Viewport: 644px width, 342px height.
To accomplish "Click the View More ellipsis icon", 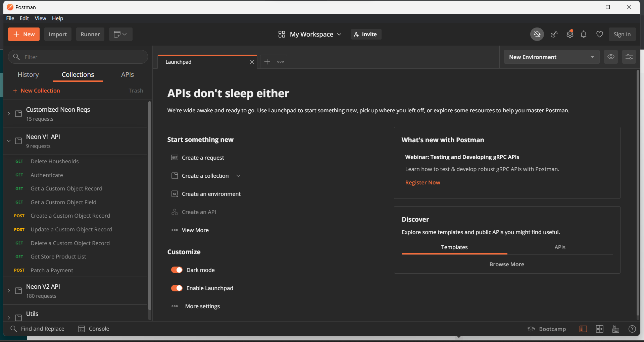I will [175, 230].
